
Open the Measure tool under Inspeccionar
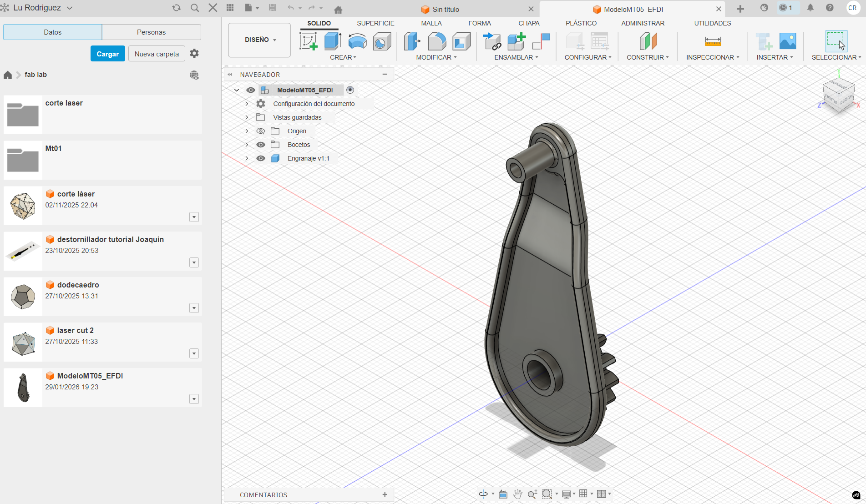click(x=713, y=41)
